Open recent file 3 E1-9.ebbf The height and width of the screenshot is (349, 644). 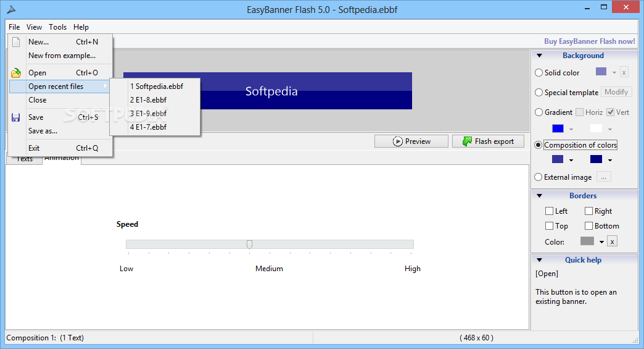pos(155,114)
